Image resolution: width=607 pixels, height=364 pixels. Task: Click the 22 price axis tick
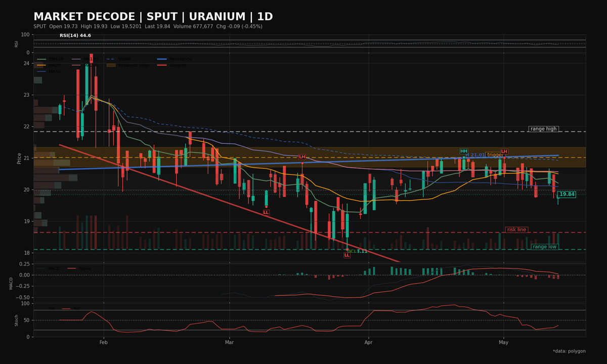click(x=26, y=126)
